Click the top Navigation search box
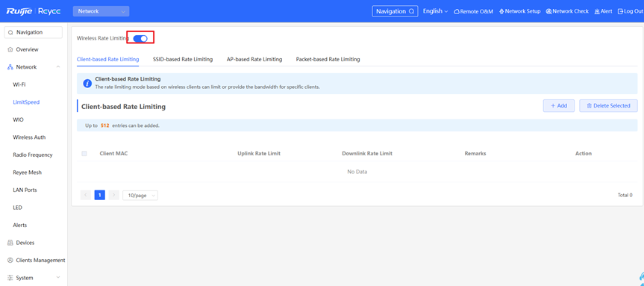 [395, 11]
